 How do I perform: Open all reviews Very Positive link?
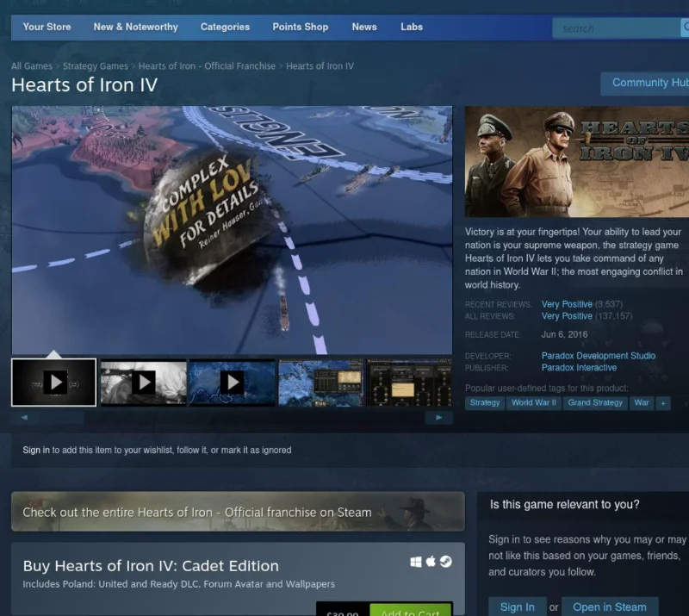[567, 316]
